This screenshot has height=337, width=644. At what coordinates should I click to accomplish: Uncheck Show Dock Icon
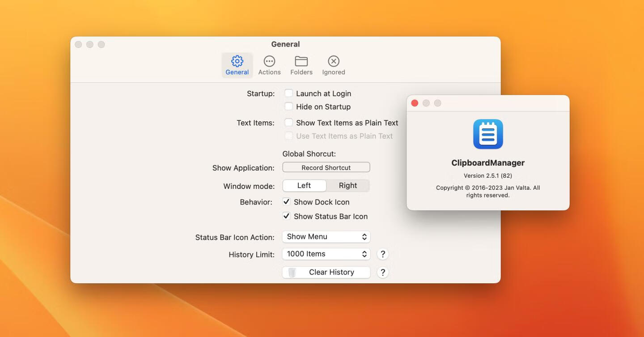(286, 202)
